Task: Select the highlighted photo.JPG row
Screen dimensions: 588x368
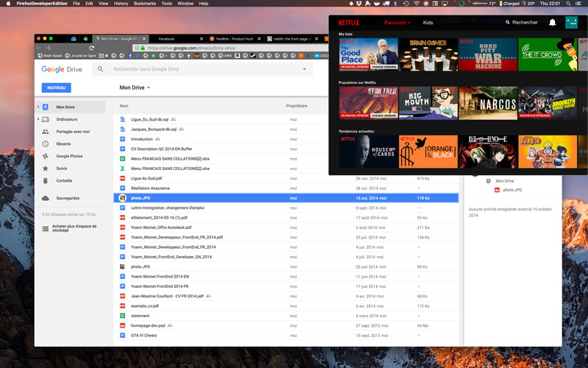Action: click(286, 198)
